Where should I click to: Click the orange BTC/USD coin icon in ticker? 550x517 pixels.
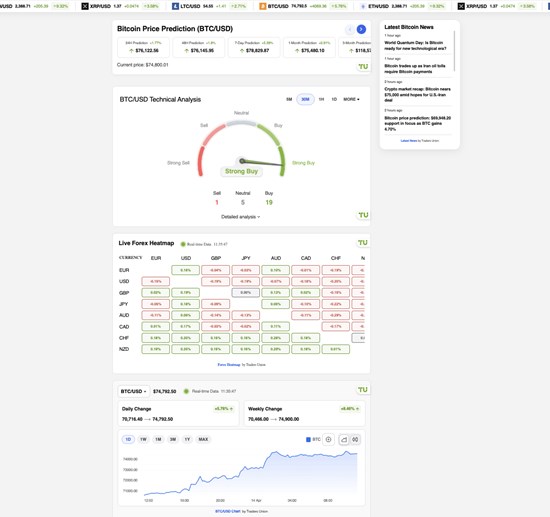pos(262,6)
